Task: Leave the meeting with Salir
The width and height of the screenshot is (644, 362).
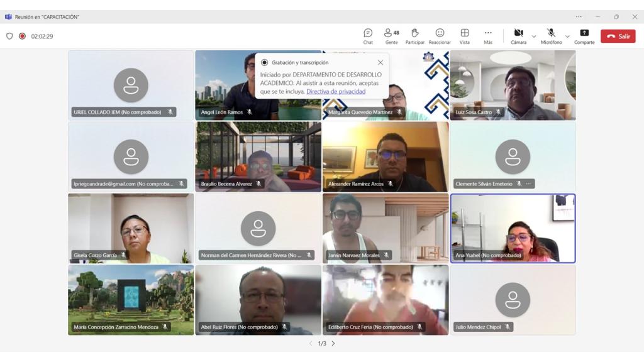Action: coord(618,36)
